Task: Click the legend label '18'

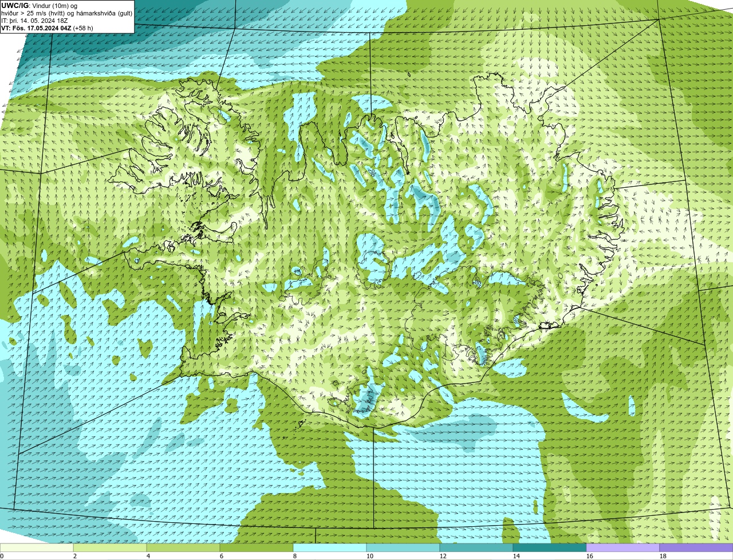Action: pyautogui.click(x=663, y=556)
